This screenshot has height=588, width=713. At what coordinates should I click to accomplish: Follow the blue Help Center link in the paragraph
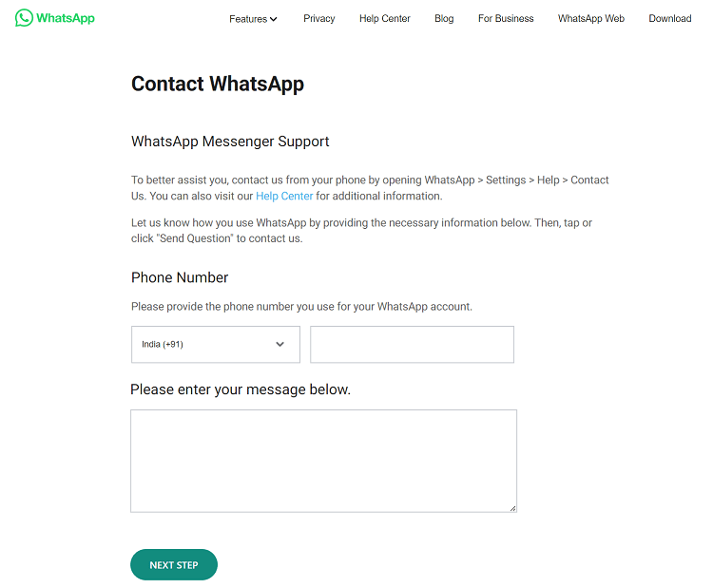pyautogui.click(x=284, y=197)
